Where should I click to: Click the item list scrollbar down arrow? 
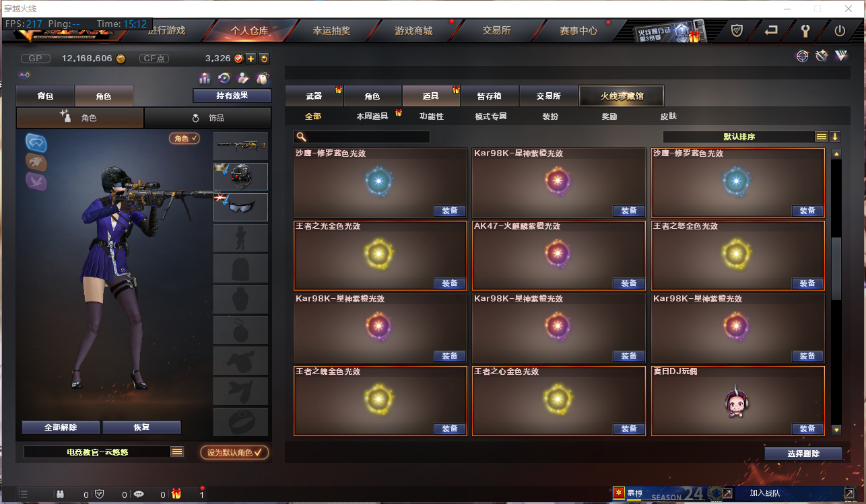pyautogui.click(x=836, y=429)
